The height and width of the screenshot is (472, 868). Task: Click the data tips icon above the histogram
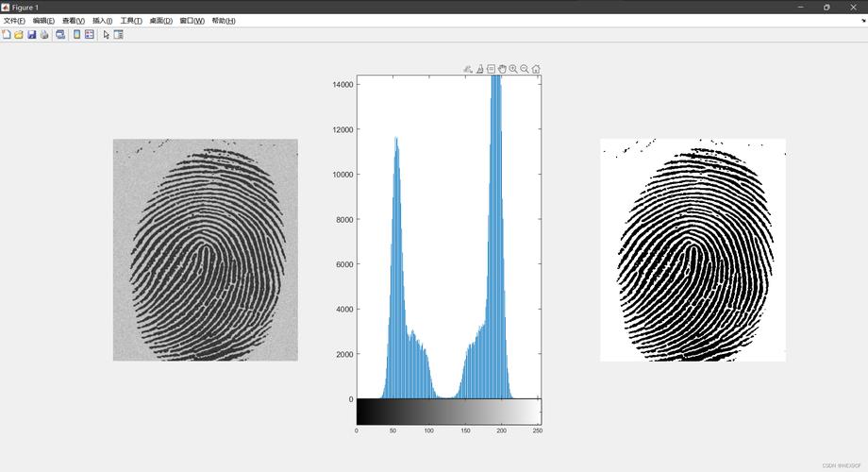(x=491, y=69)
